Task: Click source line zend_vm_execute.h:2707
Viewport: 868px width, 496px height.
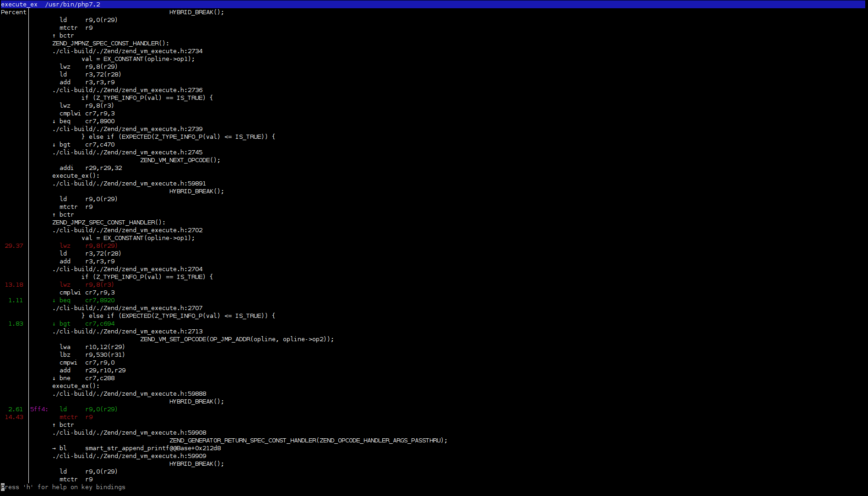Action: point(127,308)
